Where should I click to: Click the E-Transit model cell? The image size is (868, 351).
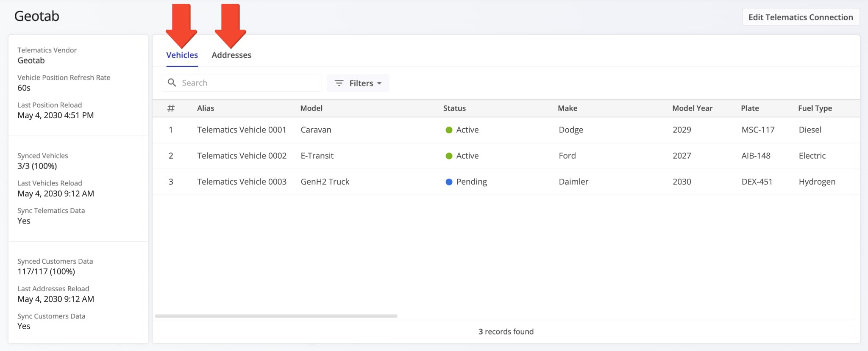click(x=317, y=156)
